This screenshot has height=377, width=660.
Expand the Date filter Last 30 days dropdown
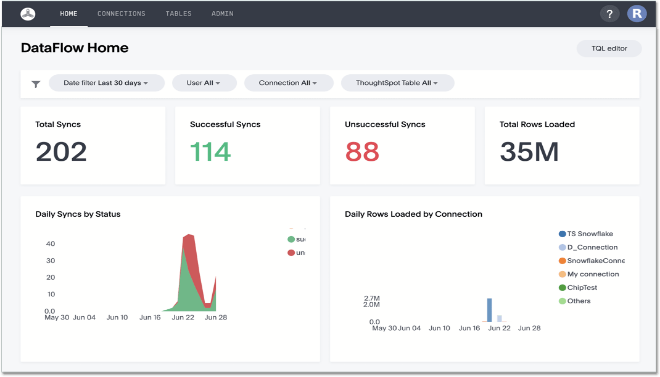click(106, 83)
